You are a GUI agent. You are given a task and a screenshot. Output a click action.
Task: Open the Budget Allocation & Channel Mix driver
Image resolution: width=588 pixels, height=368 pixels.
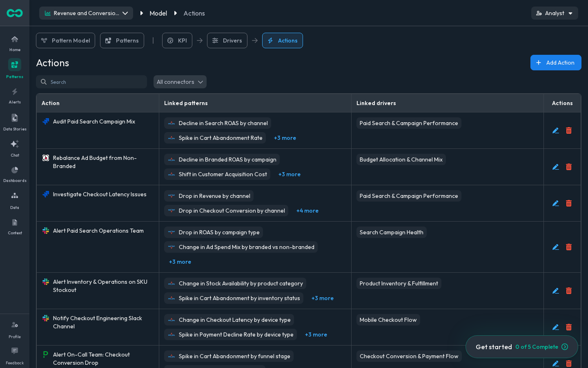401,159
